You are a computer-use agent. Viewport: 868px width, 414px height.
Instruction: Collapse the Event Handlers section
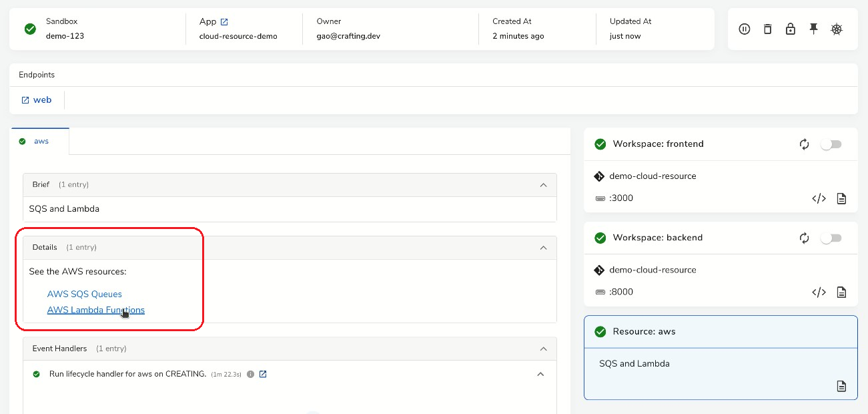point(543,349)
